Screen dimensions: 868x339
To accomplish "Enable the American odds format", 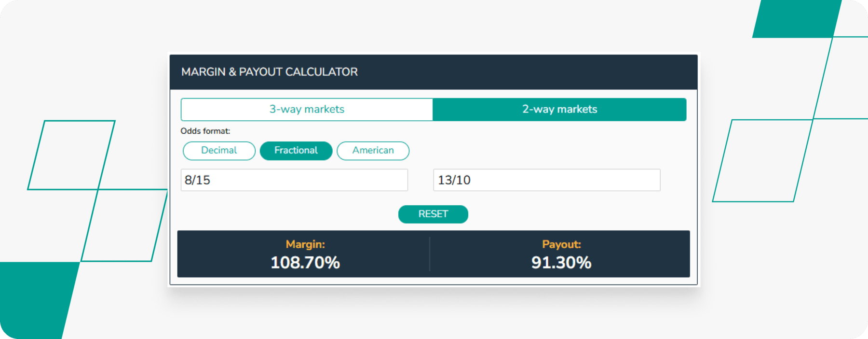I will 373,151.
